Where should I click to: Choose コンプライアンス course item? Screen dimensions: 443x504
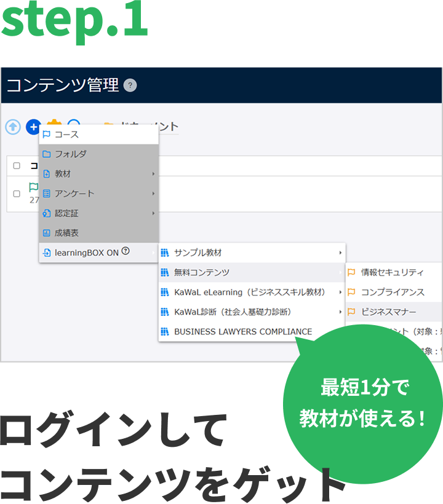click(392, 292)
